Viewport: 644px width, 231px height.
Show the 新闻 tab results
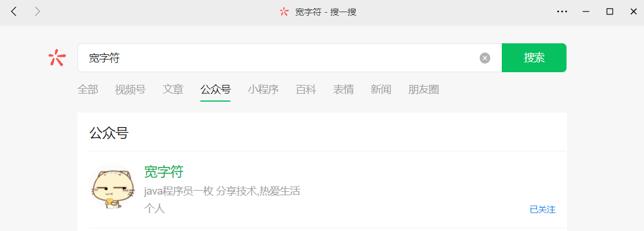[x=381, y=90]
